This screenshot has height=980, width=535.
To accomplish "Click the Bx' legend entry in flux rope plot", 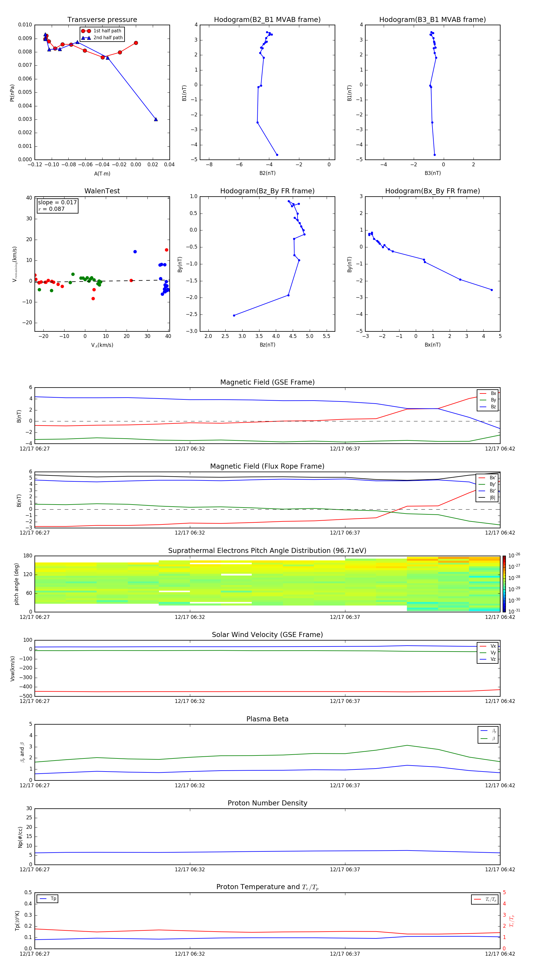I will 487,478.
